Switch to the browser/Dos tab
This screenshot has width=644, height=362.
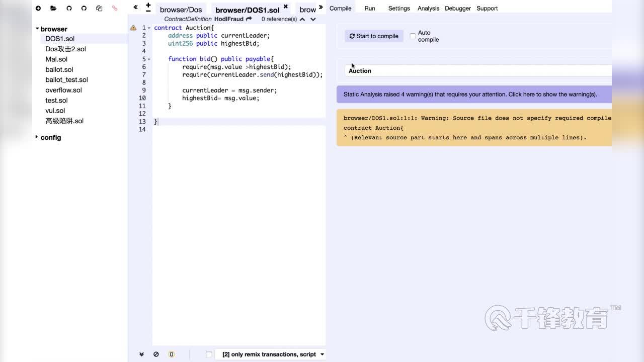[181, 10]
